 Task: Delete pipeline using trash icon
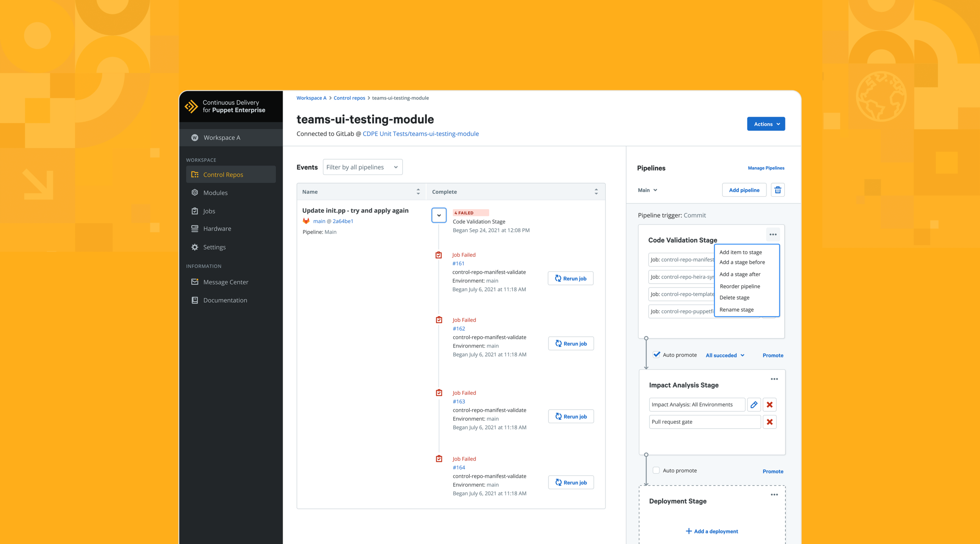[778, 190]
